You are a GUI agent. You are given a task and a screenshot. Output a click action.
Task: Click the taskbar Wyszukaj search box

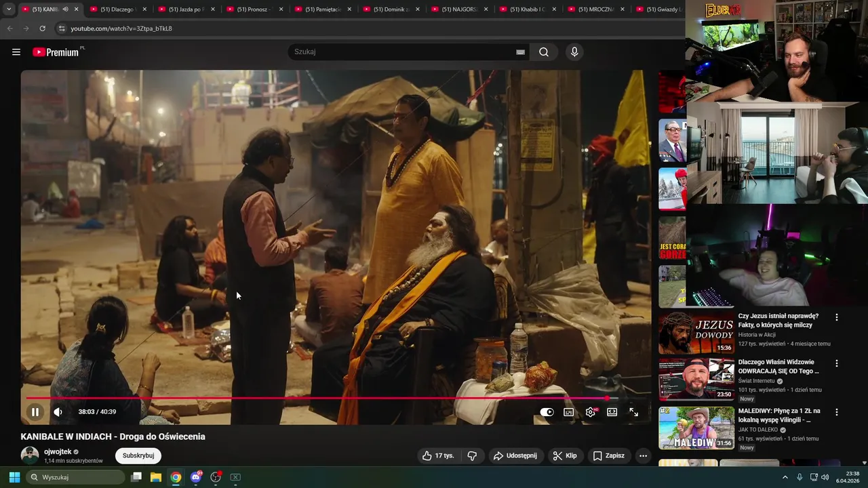click(76, 477)
